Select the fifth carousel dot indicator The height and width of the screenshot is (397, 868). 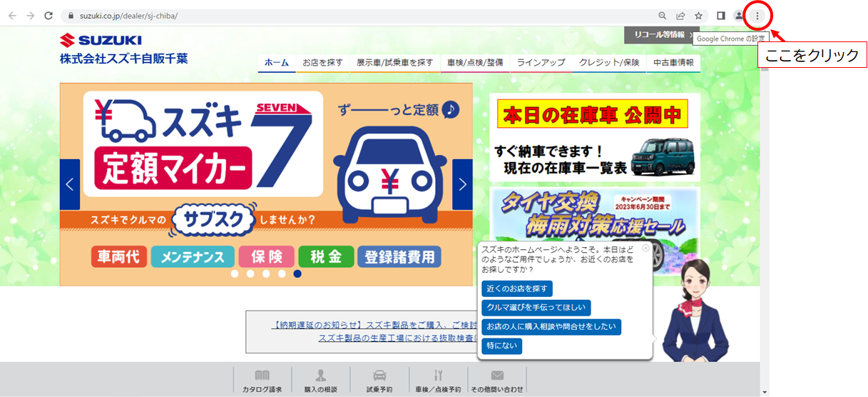point(297,273)
